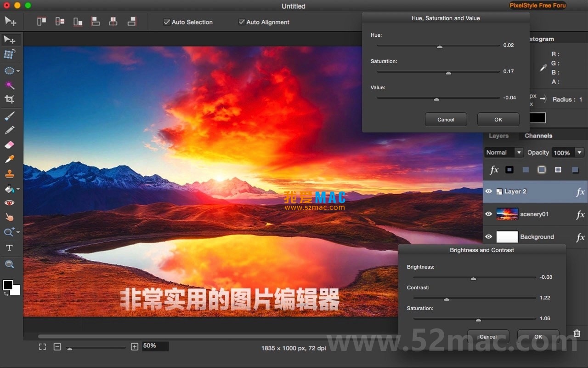
Task: Open layer effects via the fx icon on Layer 2
Action: point(580,191)
